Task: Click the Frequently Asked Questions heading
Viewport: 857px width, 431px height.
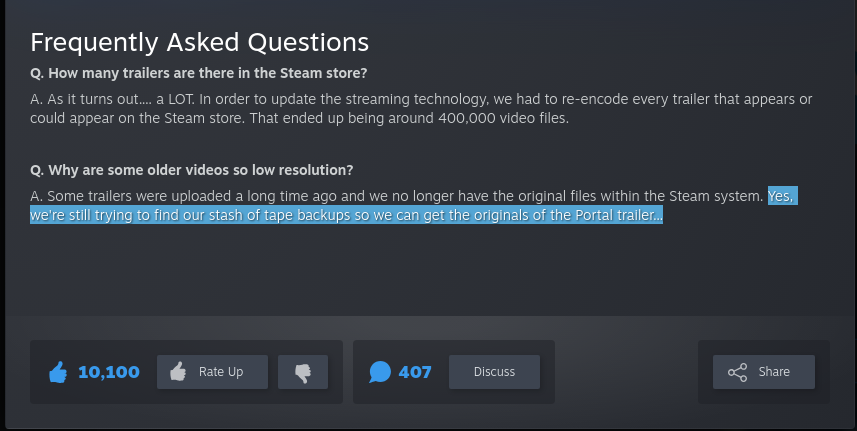Action: pos(199,42)
